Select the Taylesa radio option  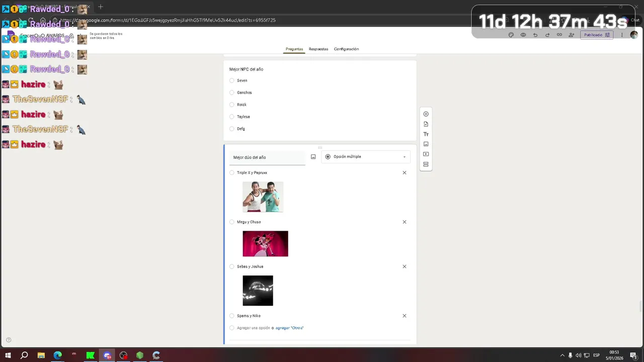coord(232,117)
